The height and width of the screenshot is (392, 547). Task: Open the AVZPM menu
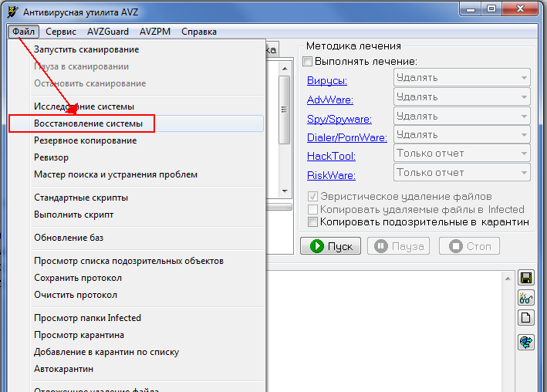(x=155, y=32)
